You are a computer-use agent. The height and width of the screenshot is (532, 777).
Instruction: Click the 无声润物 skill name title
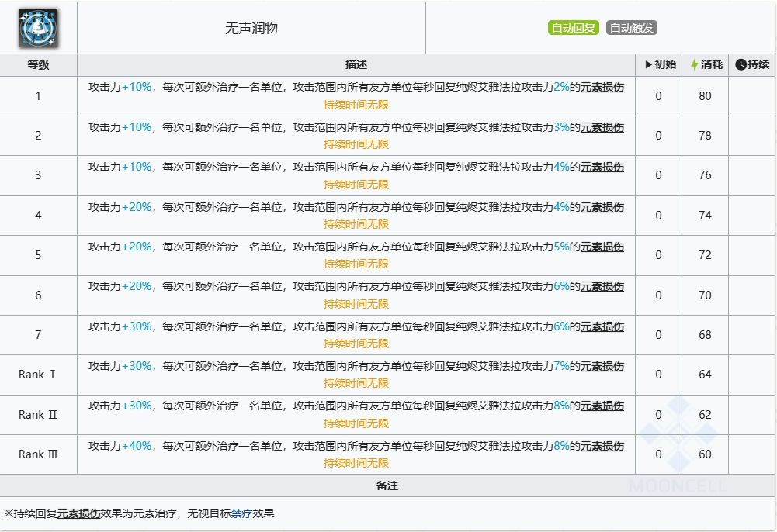[x=251, y=29]
